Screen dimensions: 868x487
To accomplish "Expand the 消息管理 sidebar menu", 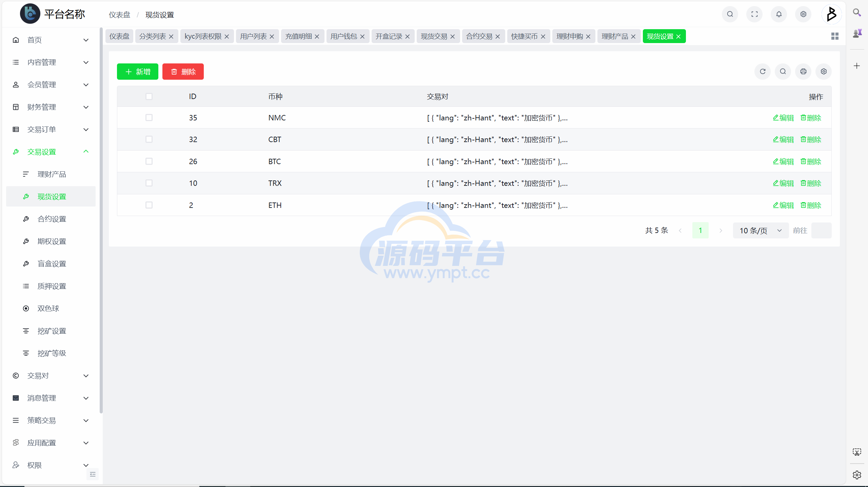I will [51, 398].
